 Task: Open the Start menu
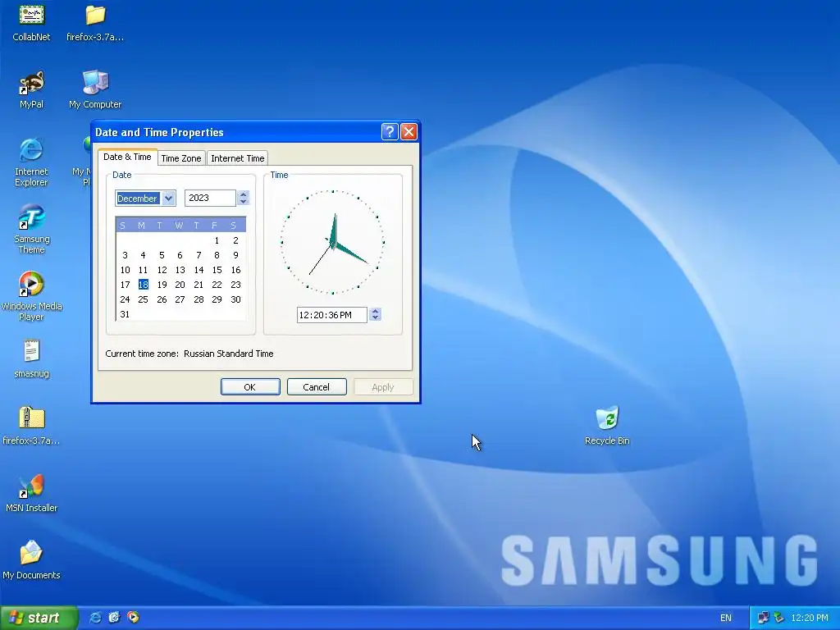39,618
